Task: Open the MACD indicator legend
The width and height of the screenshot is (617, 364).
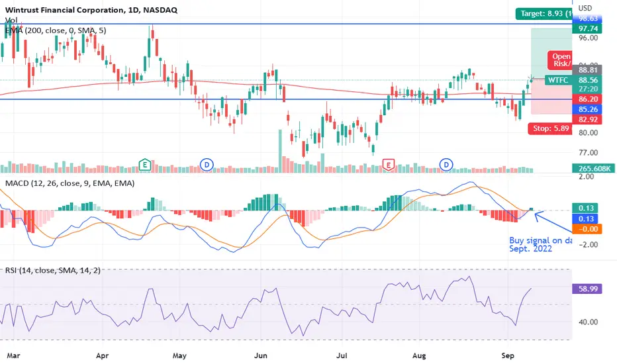Action: point(70,183)
